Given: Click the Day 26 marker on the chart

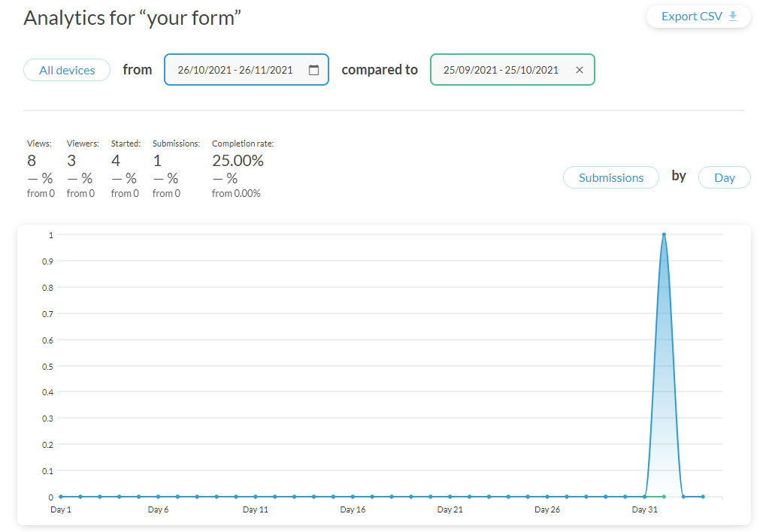Looking at the screenshot, I should pos(546,497).
